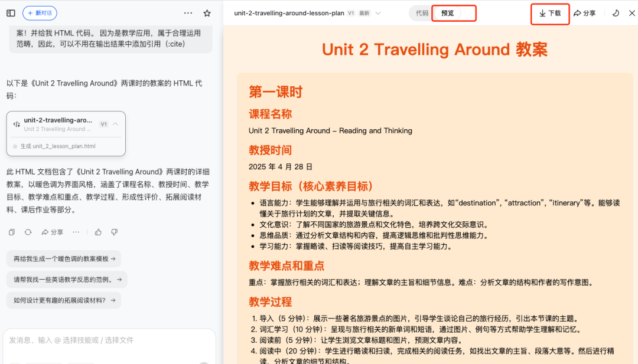The width and height of the screenshot is (638, 364).
Task: Click the 英语教学反思范例 suggestion
Action: (65, 278)
